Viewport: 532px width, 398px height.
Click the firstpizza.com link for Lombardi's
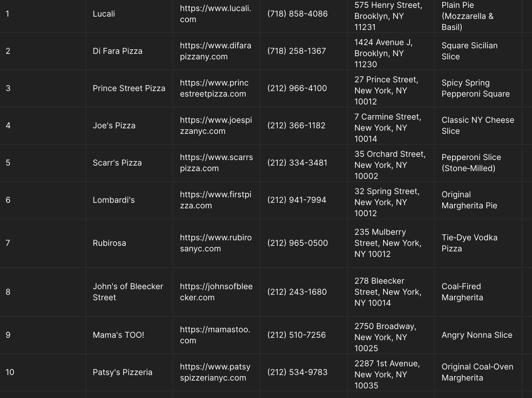click(x=215, y=200)
